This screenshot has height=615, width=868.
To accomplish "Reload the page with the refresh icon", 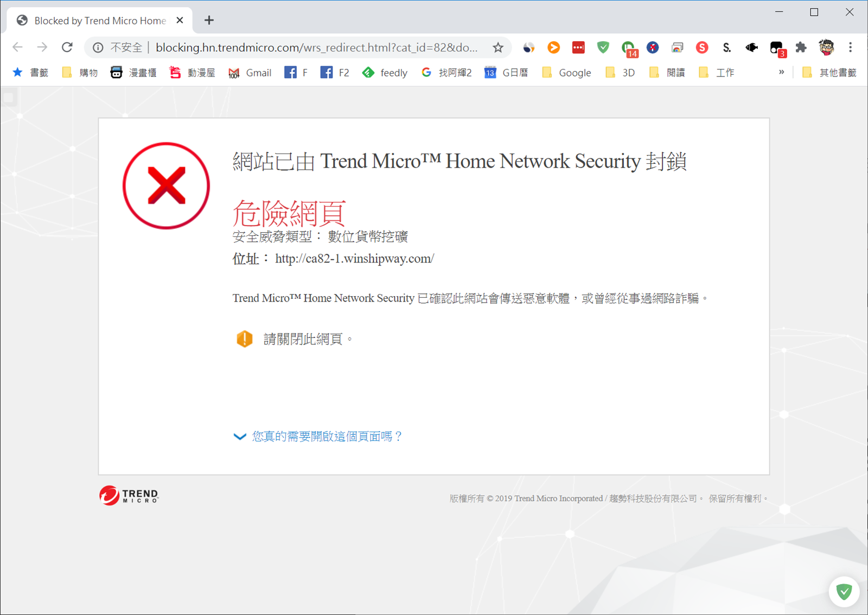I will (67, 47).
